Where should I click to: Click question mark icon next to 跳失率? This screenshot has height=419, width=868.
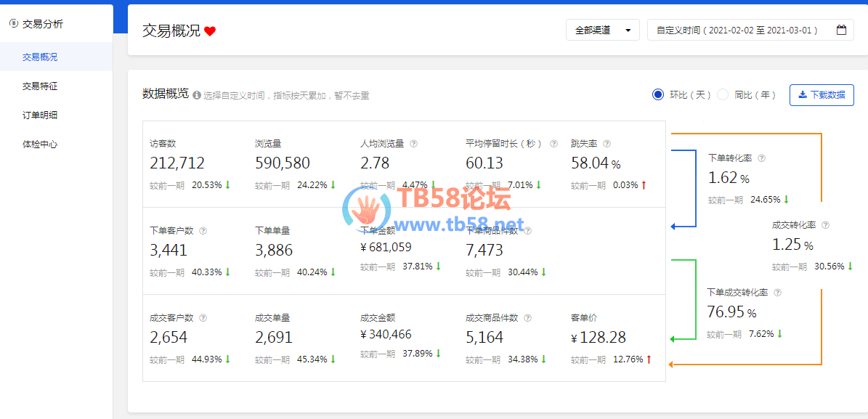click(x=607, y=144)
